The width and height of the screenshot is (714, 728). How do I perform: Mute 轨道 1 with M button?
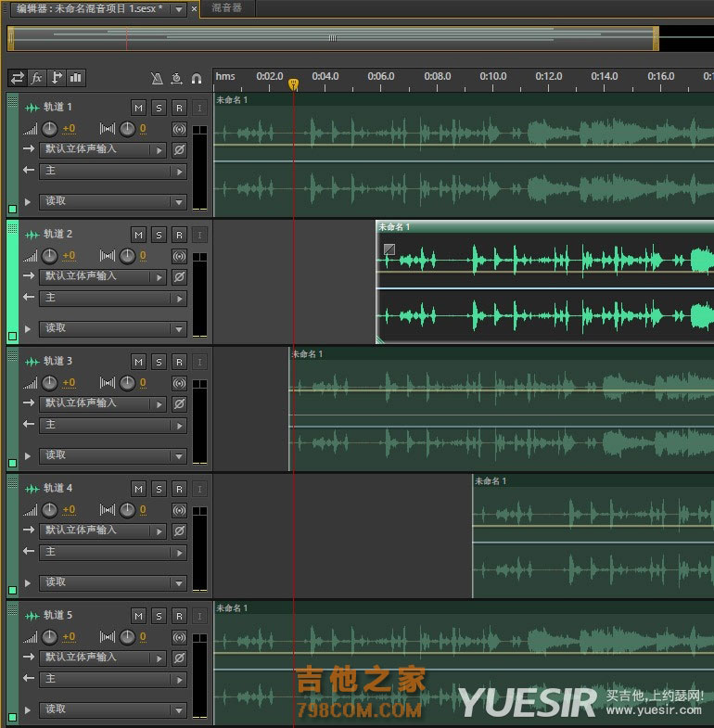138,109
